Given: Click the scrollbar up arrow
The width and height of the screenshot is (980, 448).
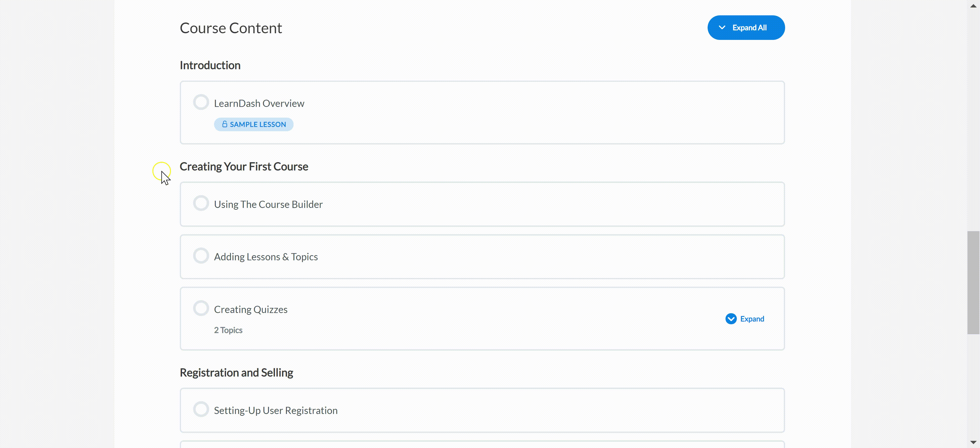Looking at the screenshot, I should (x=973, y=6).
